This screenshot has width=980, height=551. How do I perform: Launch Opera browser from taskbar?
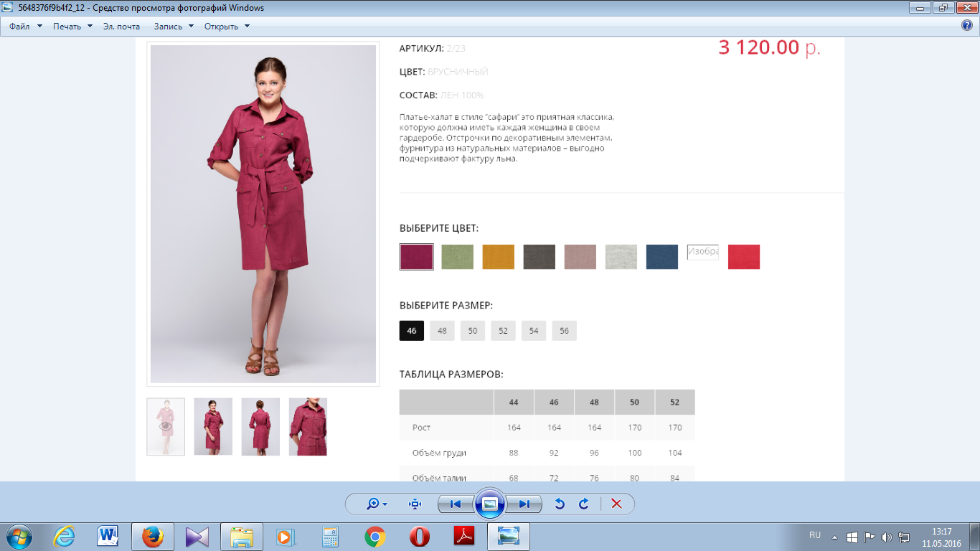[x=420, y=536]
